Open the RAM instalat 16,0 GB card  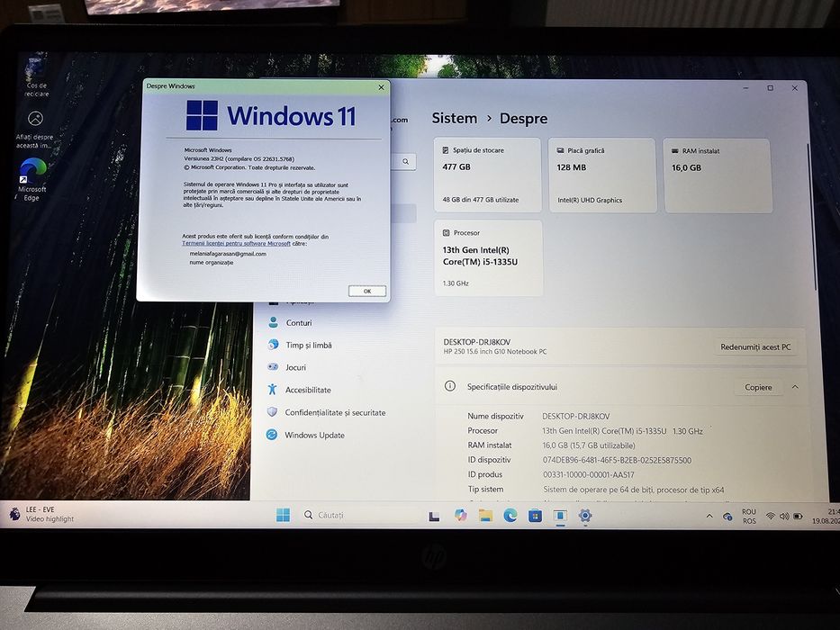(718, 175)
